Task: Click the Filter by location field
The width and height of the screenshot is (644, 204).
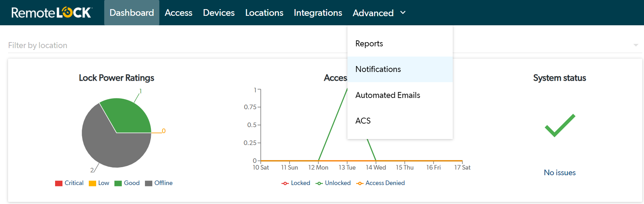Action: (325, 45)
